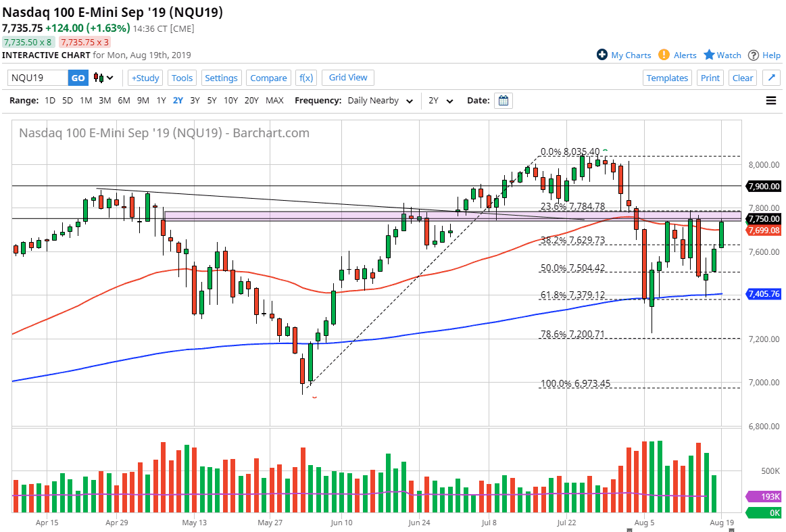Click the Templates button

(x=667, y=78)
